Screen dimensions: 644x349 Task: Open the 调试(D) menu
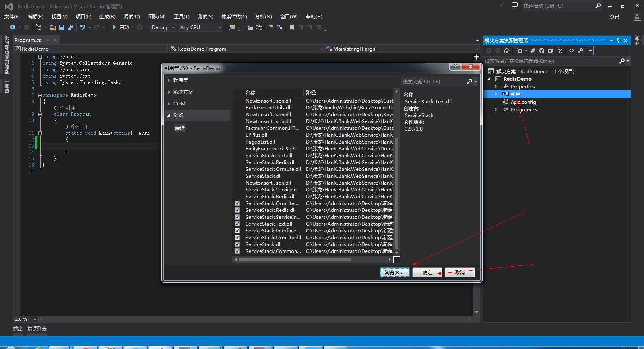point(132,17)
